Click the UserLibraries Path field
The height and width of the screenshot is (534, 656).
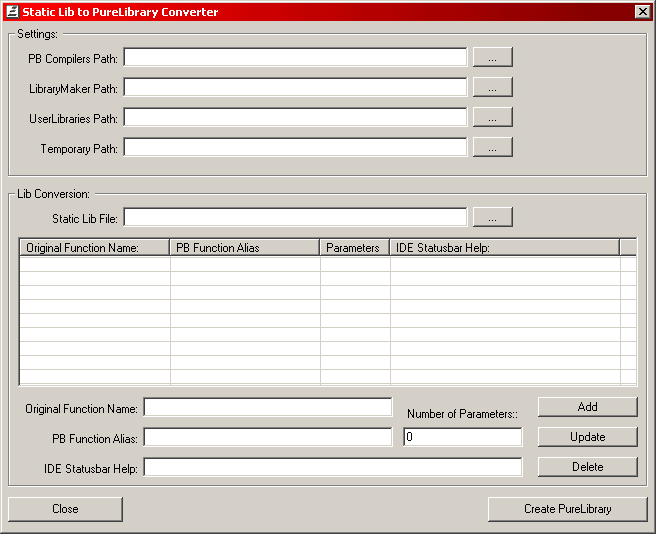click(295, 117)
